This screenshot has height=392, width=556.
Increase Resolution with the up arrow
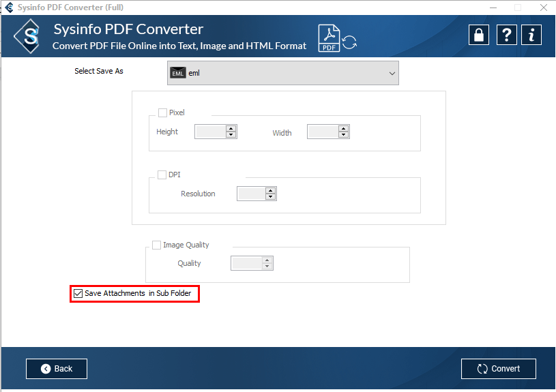click(271, 190)
